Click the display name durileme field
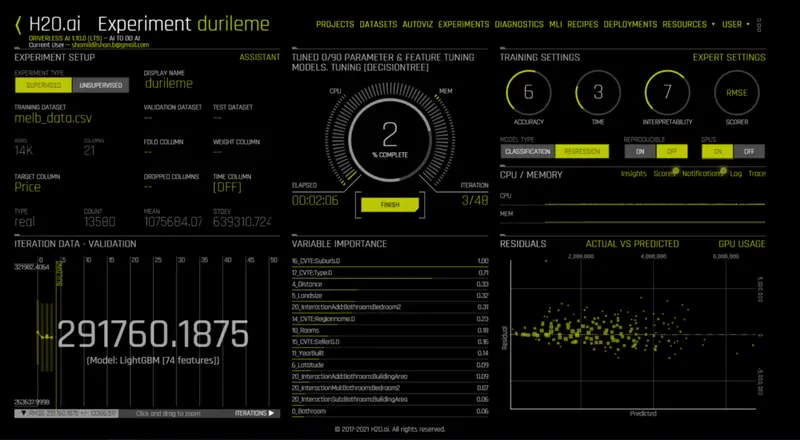 pyautogui.click(x=169, y=84)
